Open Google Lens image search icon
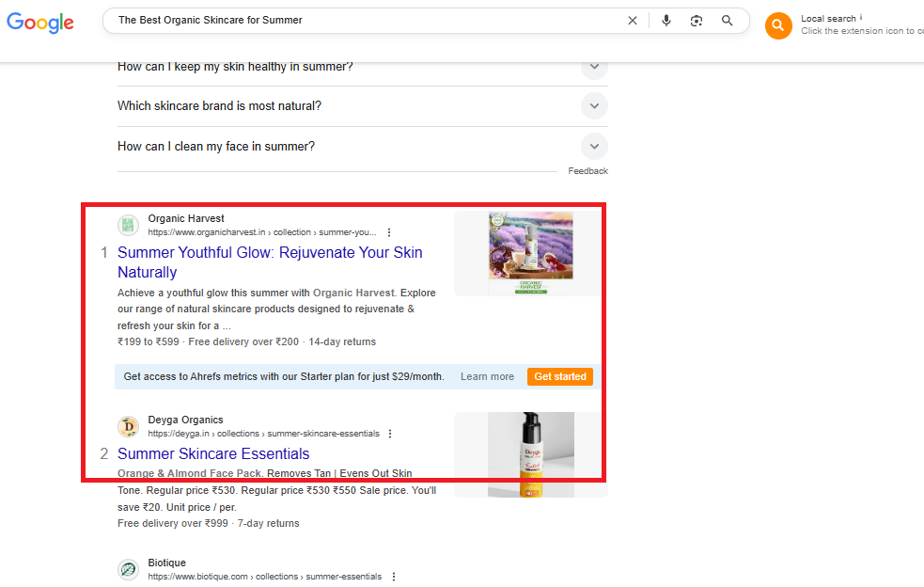Image resolution: width=924 pixels, height=587 pixels. [x=697, y=21]
